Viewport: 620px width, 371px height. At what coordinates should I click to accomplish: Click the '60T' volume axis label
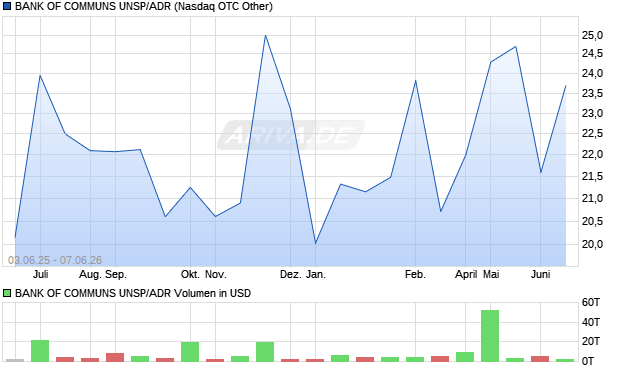(591, 303)
